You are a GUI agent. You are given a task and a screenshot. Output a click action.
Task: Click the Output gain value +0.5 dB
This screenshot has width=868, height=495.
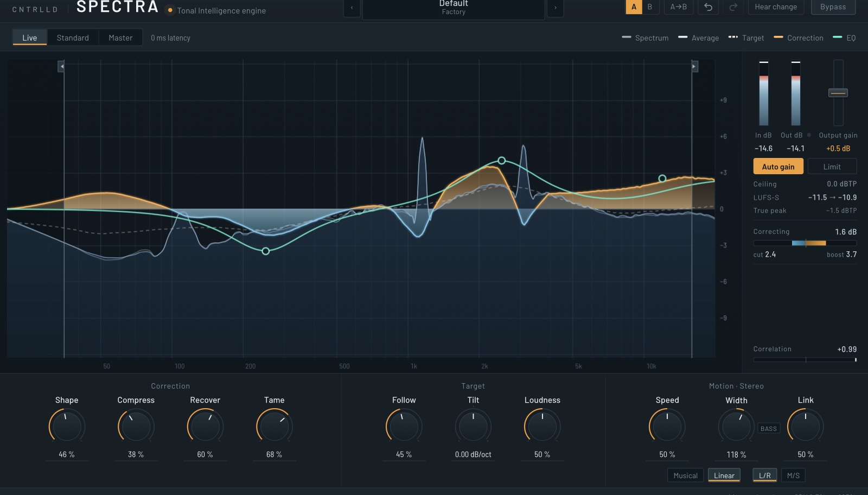838,148
